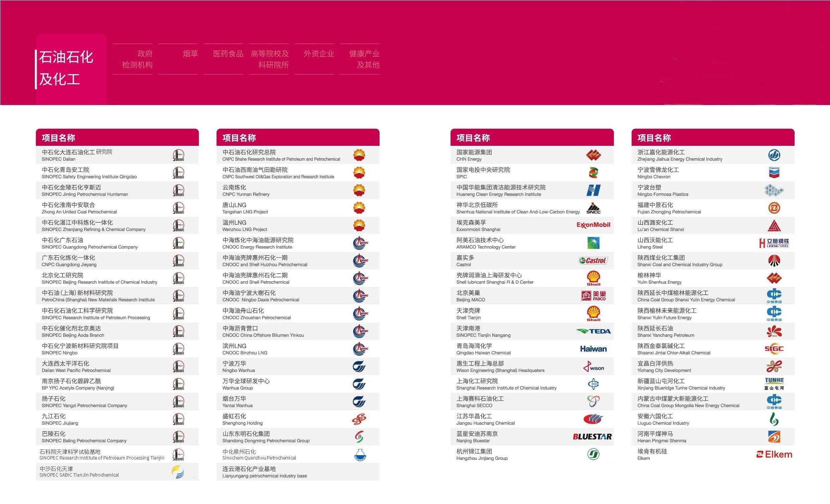Click the text '中石化金陵石化亨斯迈'
The image size is (830, 504).
72,187
